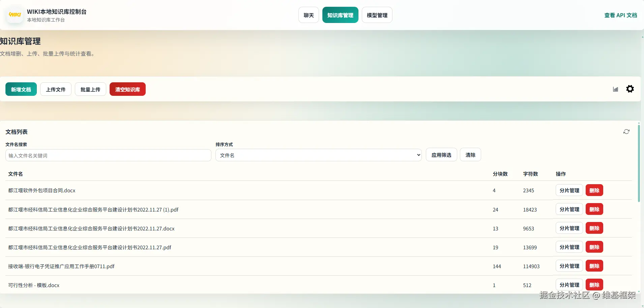Delete the 2022.11.27 (1).pdf document
The image size is (644, 308).
(x=594, y=209)
